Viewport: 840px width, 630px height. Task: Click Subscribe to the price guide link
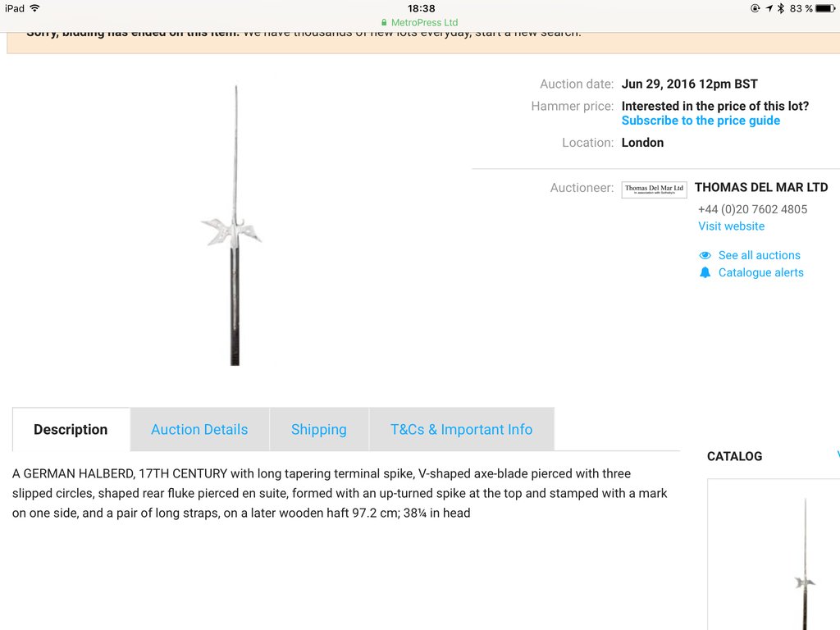tap(701, 121)
